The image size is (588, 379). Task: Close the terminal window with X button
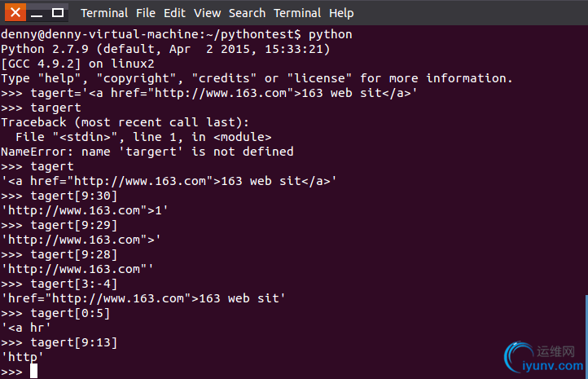pyautogui.click(x=15, y=13)
